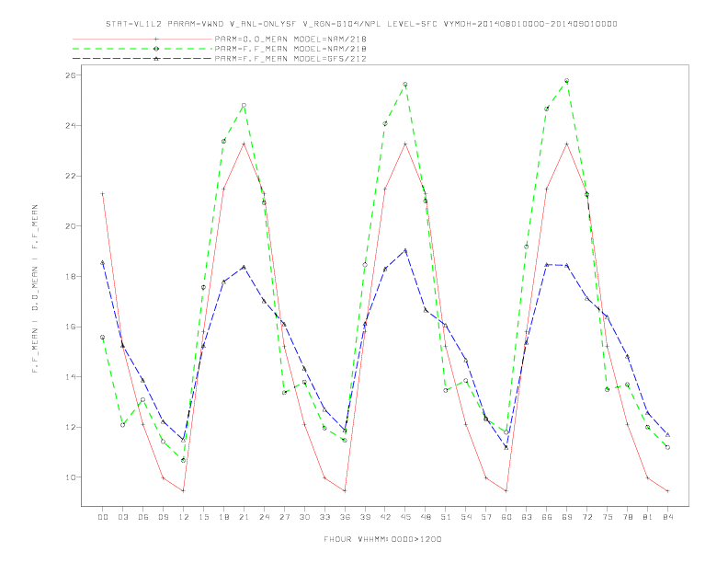Screen dimensions: 728x563
Task: Click x-axis tick label 72
Action: [x=587, y=517]
